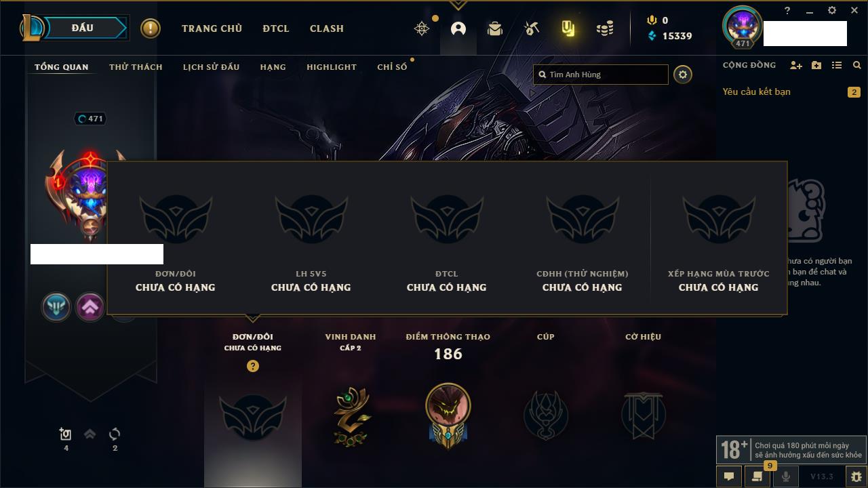Image resolution: width=868 pixels, height=488 pixels.
Task: Open the Profile icon in top navigation
Action: point(458,28)
